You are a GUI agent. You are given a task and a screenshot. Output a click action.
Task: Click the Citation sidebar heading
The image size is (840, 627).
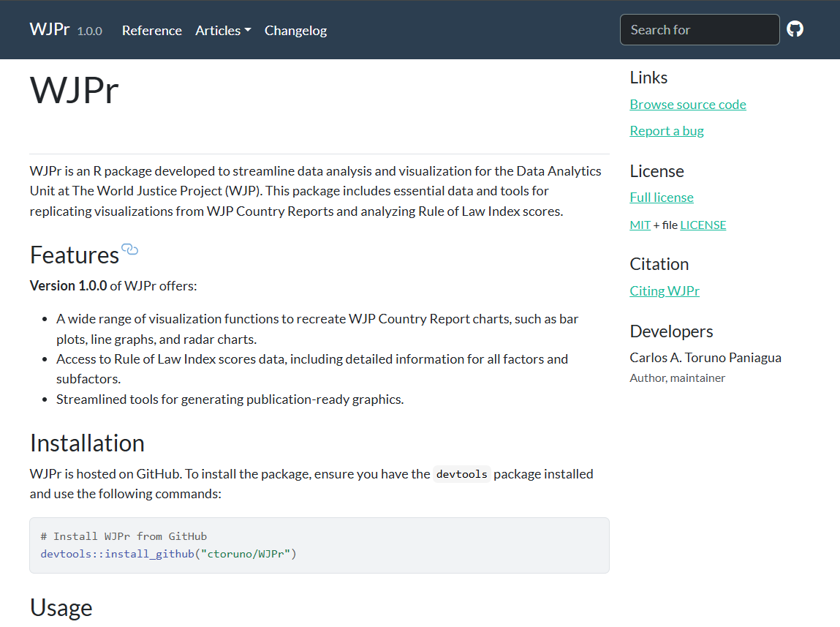coord(659,264)
